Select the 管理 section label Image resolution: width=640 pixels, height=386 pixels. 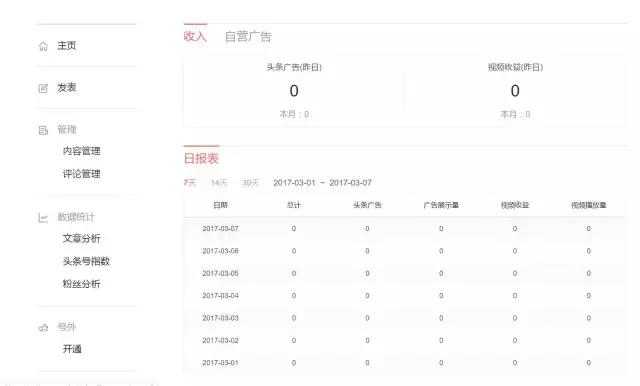tap(67, 130)
